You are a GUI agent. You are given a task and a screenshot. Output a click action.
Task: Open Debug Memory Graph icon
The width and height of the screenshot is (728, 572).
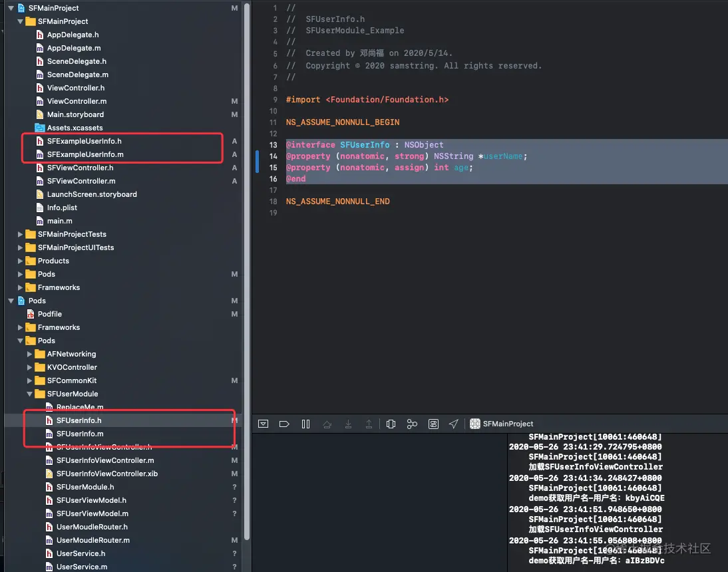click(x=412, y=424)
